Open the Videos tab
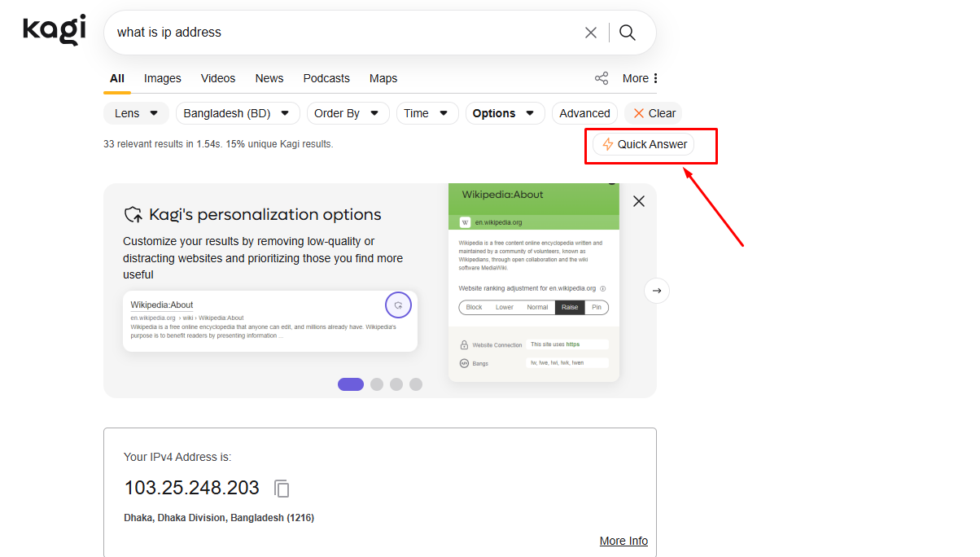The height and width of the screenshot is (557, 980). (218, 78)
